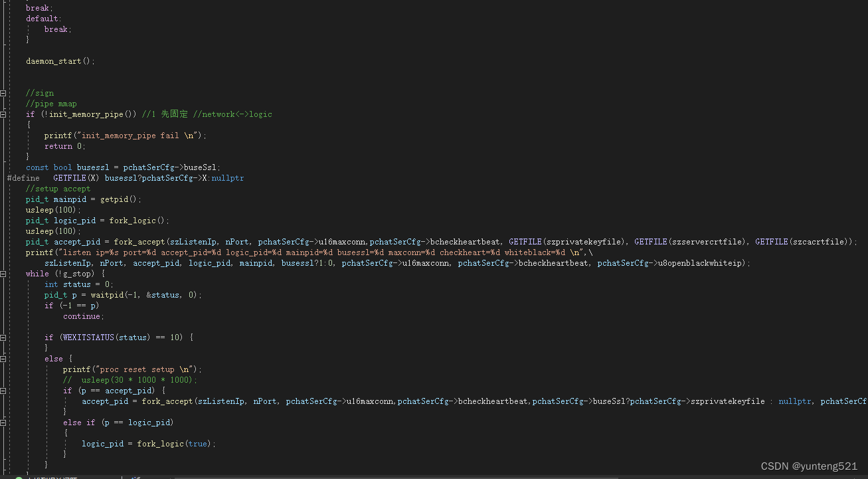Click the '//setup accept' comment
Screen dimensions: 868x479
(58, 189)
